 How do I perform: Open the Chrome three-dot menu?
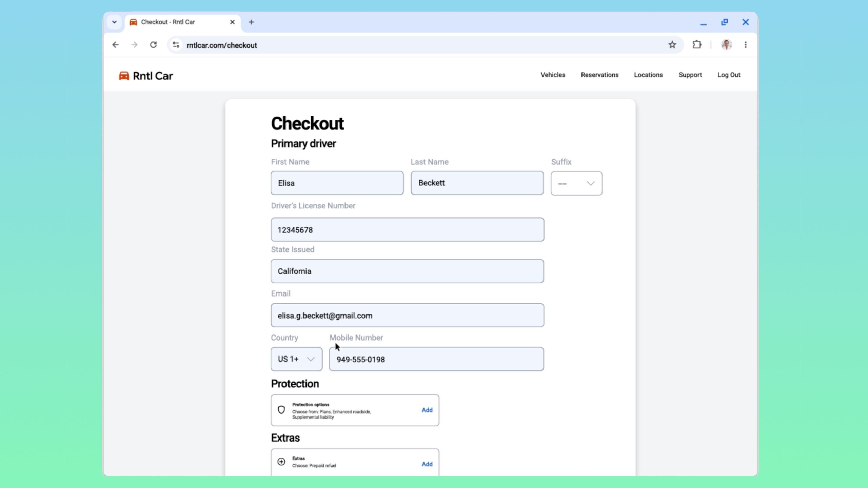(x=746, y=44)
